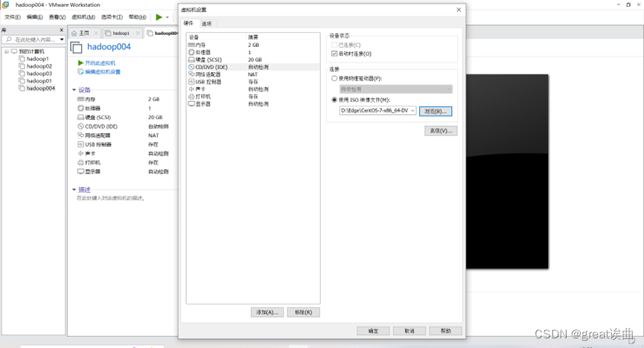Click the description text field placeholder
Viewport: 644px width, 348px height.
click(x=111, y=199)
